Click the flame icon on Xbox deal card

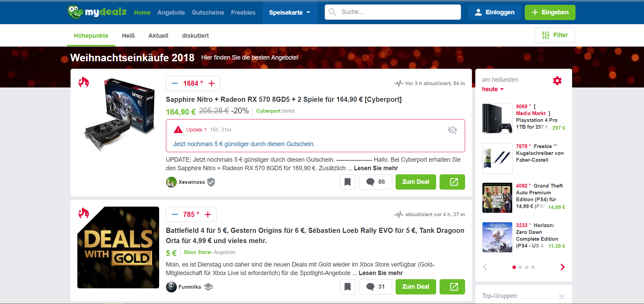tap(83, 213)
